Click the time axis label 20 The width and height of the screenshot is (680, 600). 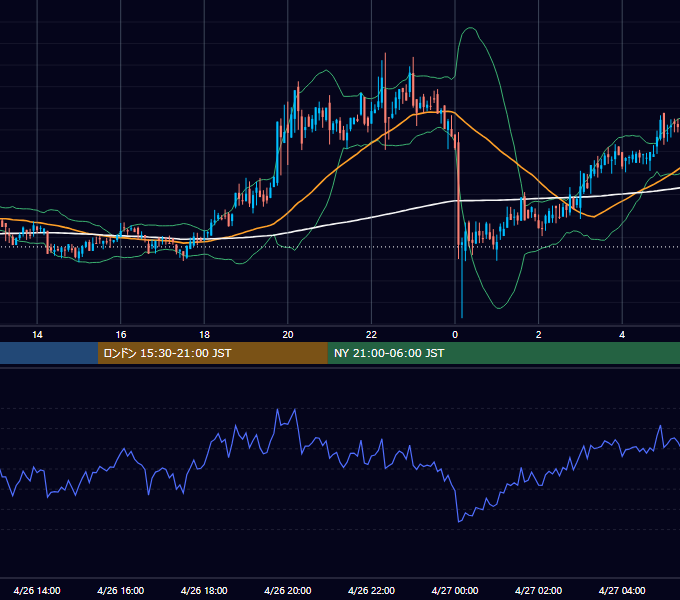288,335
